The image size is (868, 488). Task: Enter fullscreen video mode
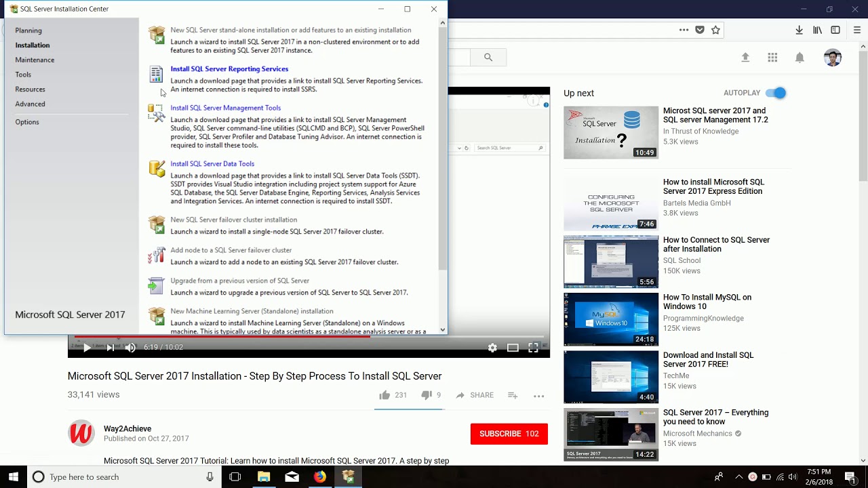[x=533, y=348]
